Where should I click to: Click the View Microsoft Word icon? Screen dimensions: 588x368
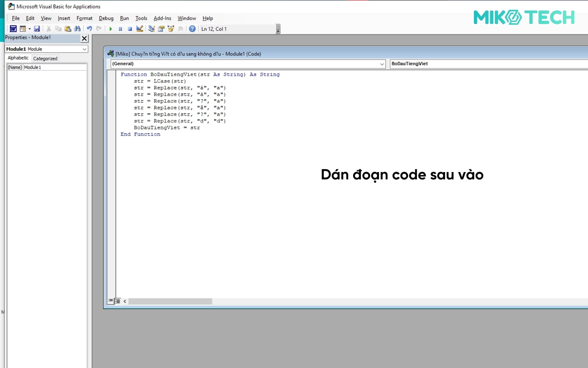[x=13, y=29]
